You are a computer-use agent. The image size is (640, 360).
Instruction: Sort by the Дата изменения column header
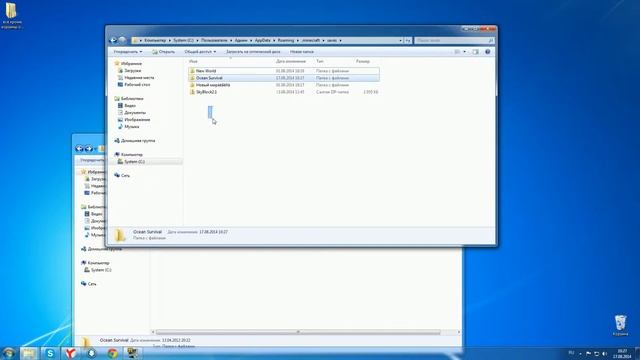point(291,61)
